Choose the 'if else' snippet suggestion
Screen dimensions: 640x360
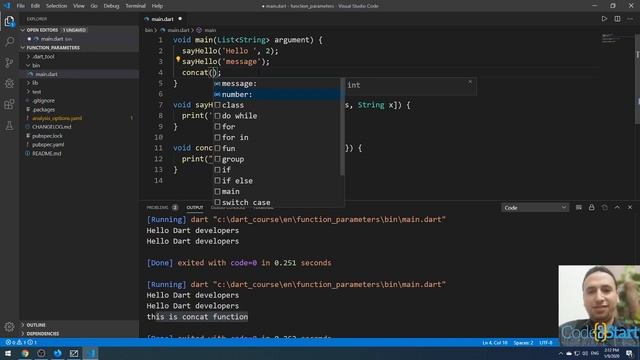277,181
